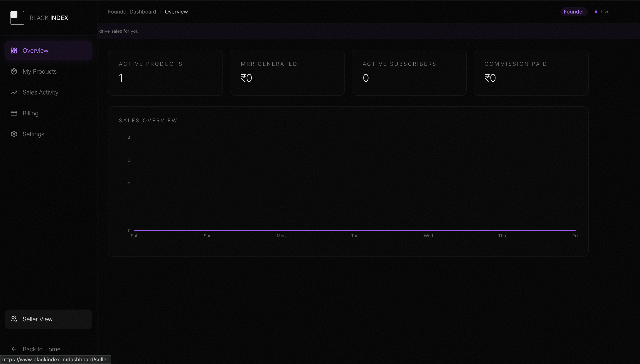Screen dimensions: 640x364
Task: Open the Overview sidebar item
Action: [49, 51]
